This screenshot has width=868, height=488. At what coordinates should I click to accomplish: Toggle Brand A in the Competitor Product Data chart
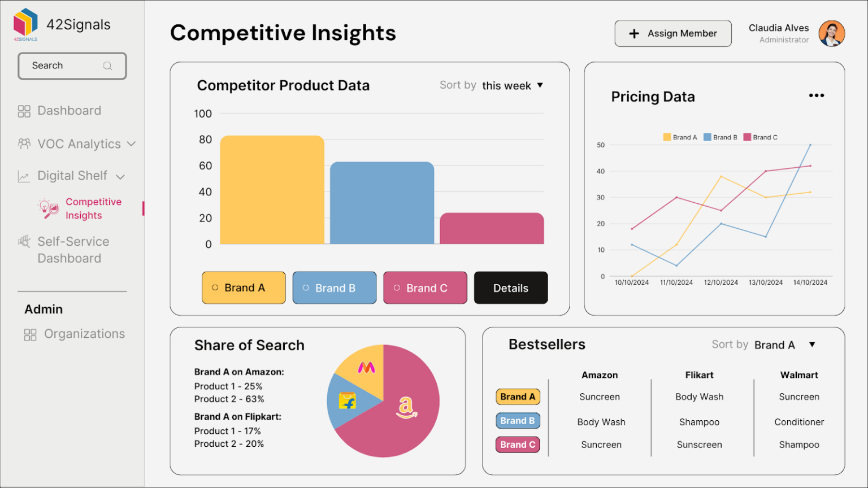[244, 288]
